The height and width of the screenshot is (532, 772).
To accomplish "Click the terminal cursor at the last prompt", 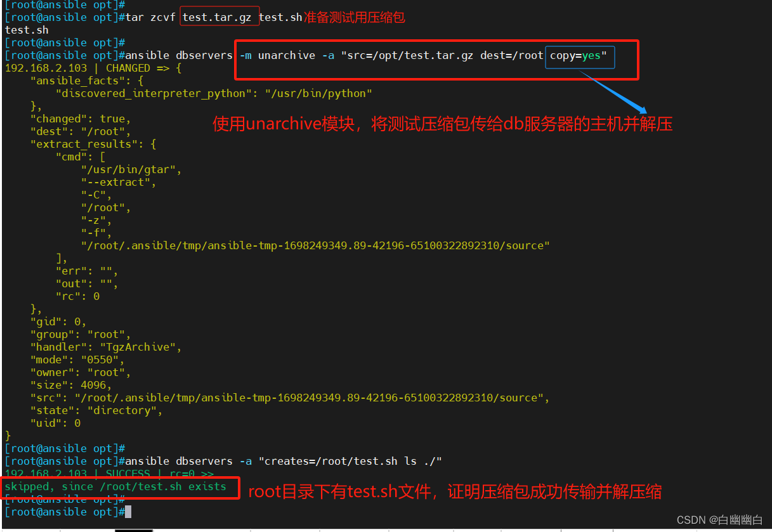I will click(x=128, y=512).
